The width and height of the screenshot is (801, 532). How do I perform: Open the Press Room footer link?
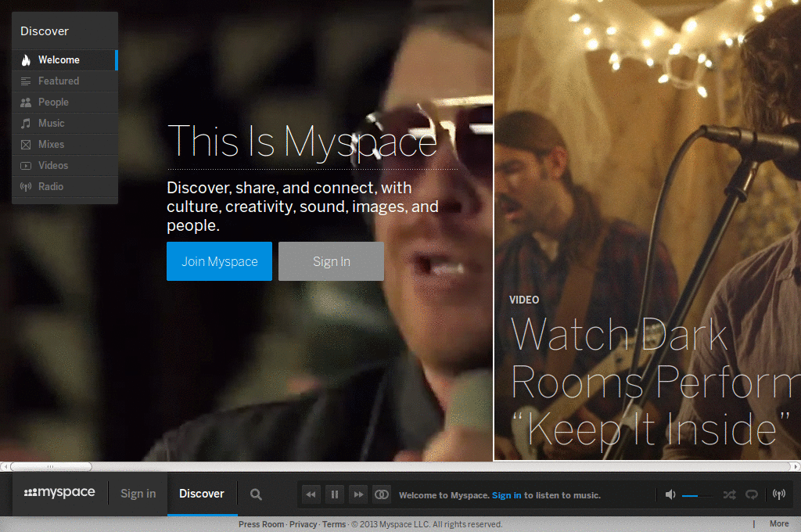261,524
